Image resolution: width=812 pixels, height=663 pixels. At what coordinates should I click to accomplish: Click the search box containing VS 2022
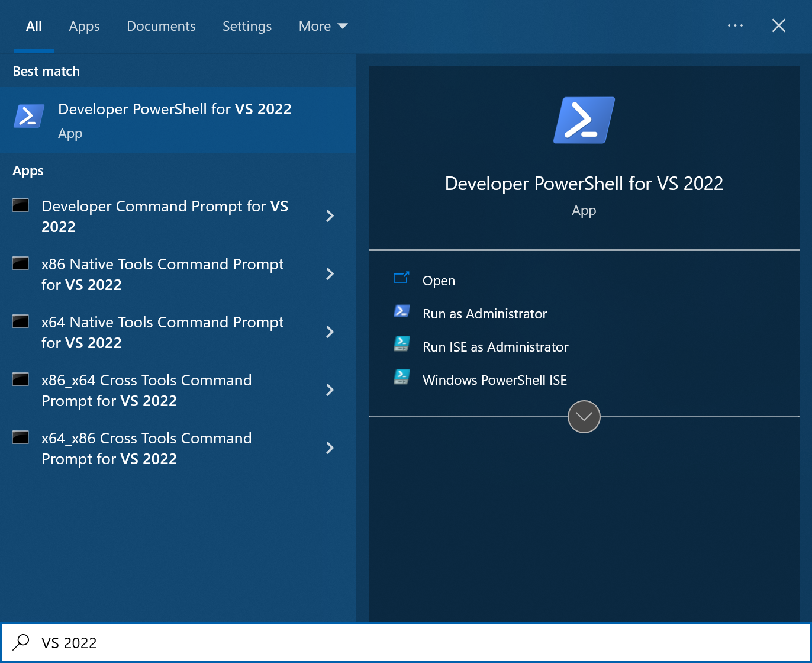pyautogui.click(x=406, y=642)
